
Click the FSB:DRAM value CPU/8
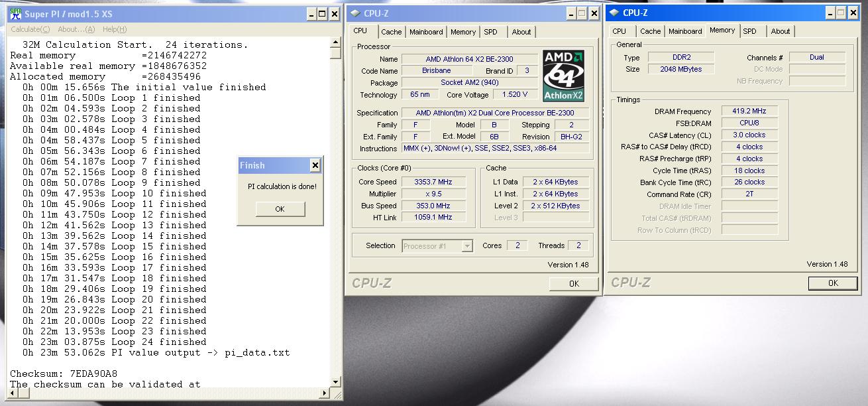pyautogui.click(x=749, y=123)
